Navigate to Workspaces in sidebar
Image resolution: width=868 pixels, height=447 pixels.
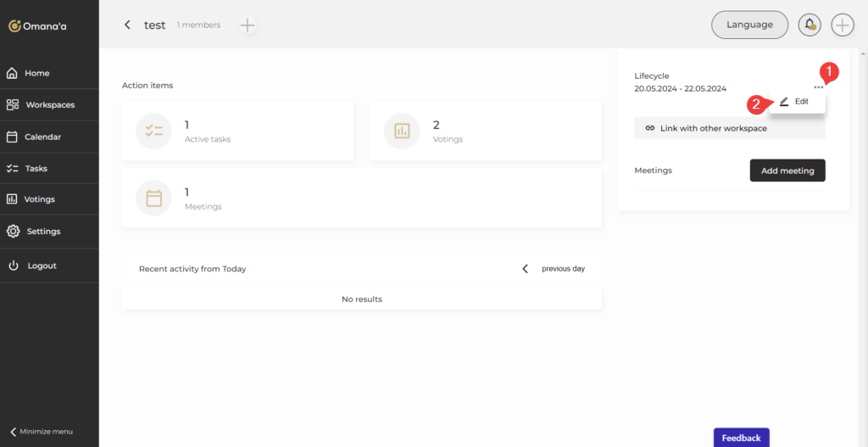pyautogui.click(x=49, y=105)
